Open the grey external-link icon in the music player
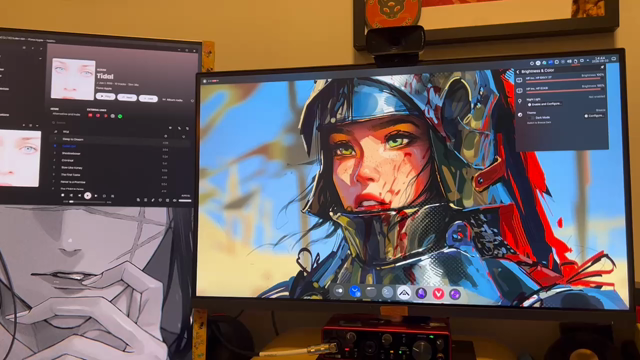The width and height of the screenshot is (640, 360). pos(113,116)
